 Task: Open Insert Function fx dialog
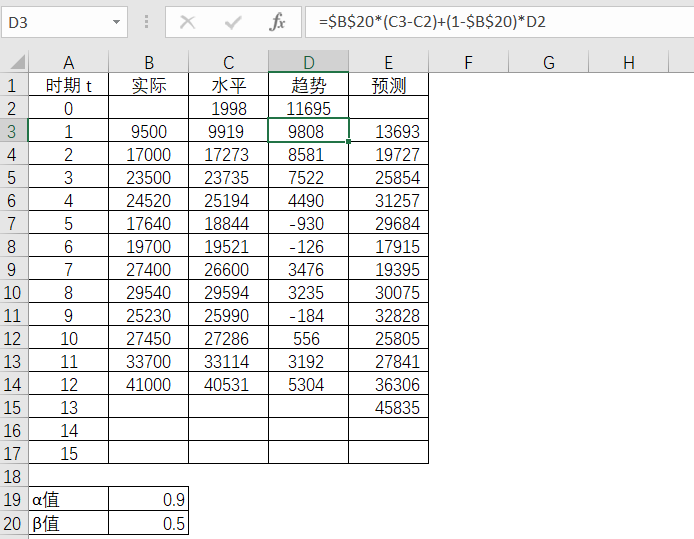pyautogui.click(x=278, y=21)
